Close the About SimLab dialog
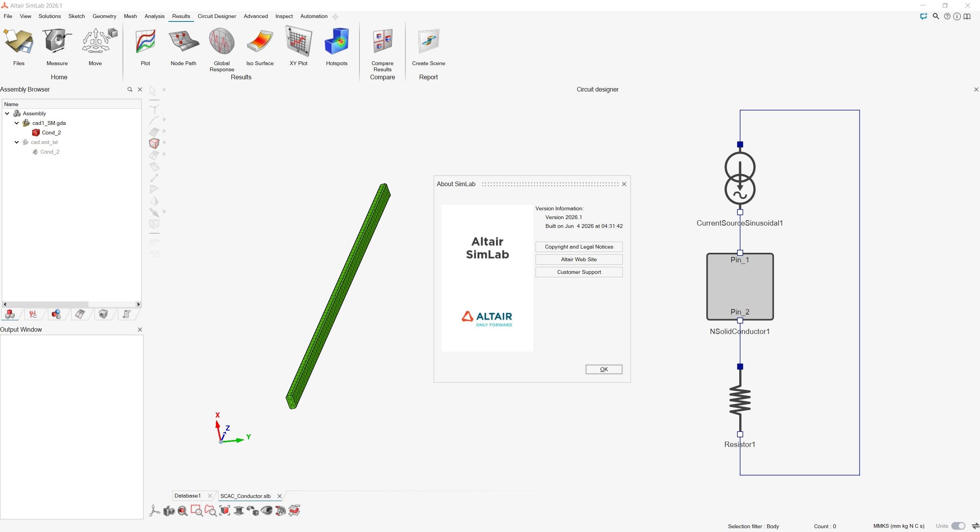Image resolution: width=980 pixels, height=532 pixels. coord(624,184)
